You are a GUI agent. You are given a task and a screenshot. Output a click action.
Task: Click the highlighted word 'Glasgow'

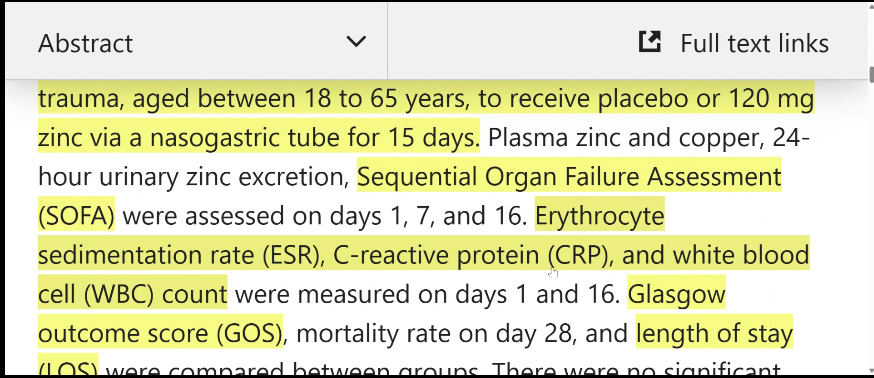677,294
